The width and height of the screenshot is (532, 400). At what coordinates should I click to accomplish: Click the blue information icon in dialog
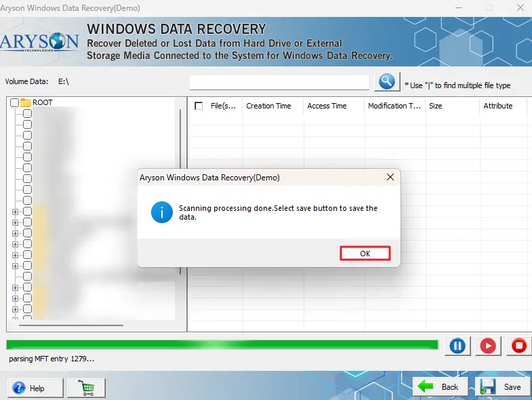[x=162, y=213]
